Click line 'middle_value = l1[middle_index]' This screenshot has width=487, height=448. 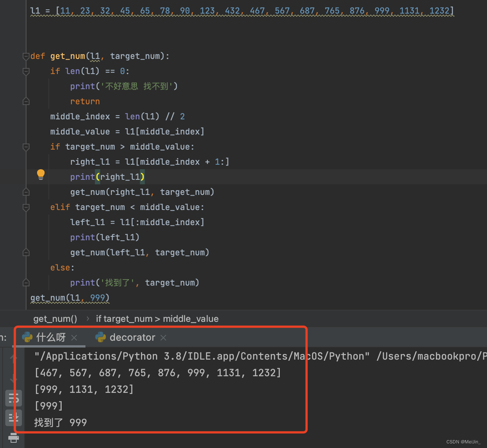tap(127, 131)
